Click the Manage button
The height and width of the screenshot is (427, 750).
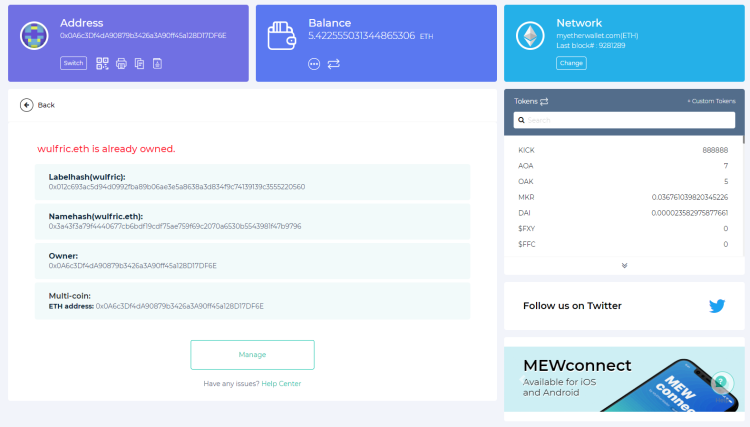click(x=252, y=355)
